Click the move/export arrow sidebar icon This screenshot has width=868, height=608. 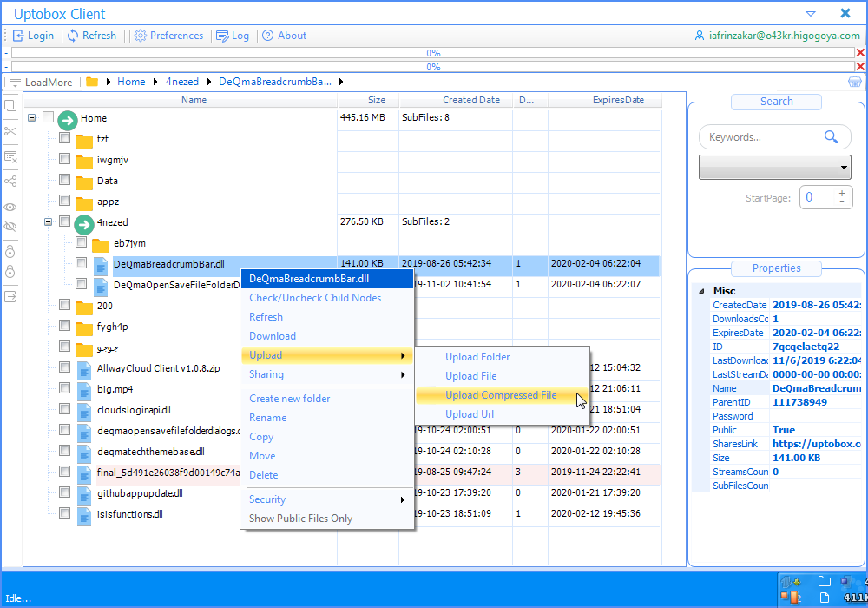10,297
